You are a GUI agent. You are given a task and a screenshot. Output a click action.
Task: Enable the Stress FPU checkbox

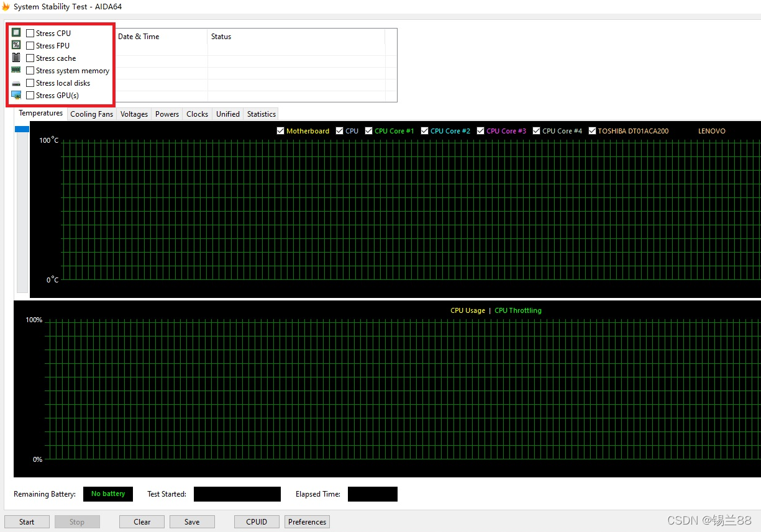click(x=30, y=46)
